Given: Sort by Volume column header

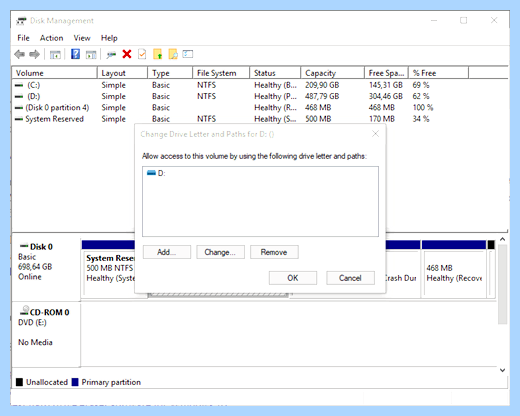Looking at the screenshot, I should (54, 73).
